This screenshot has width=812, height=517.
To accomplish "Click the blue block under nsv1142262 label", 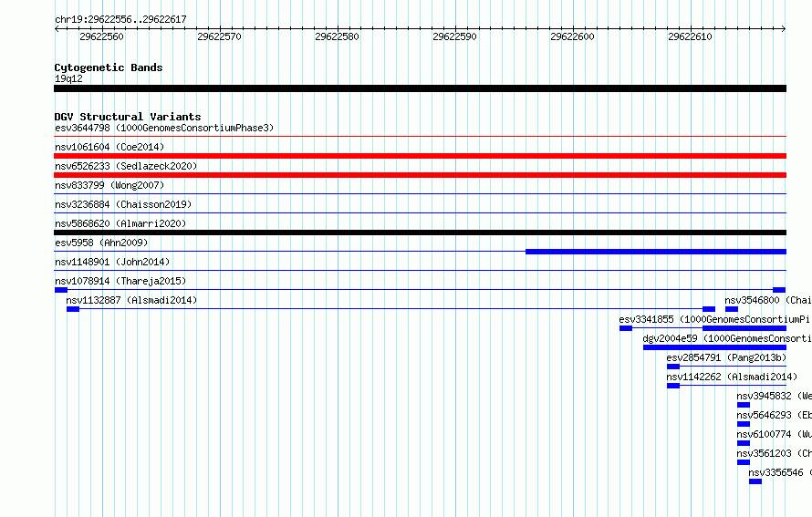I will click(x=672, y=386).
